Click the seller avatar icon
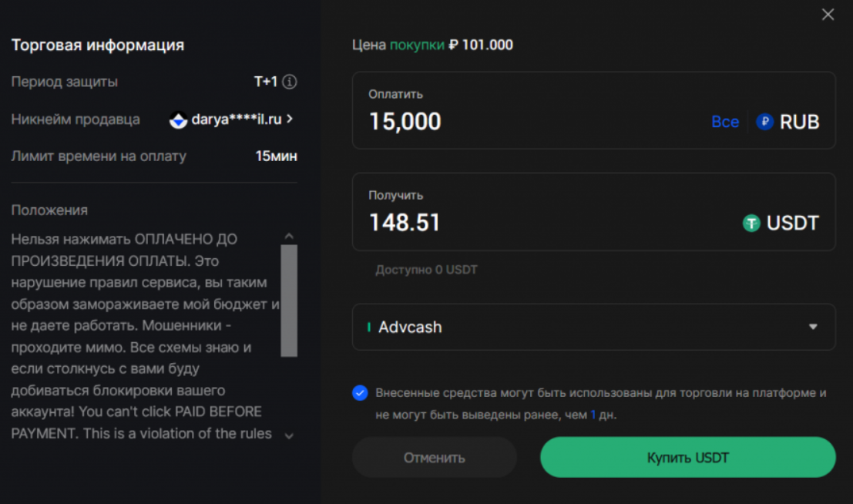 pos(178,120)
